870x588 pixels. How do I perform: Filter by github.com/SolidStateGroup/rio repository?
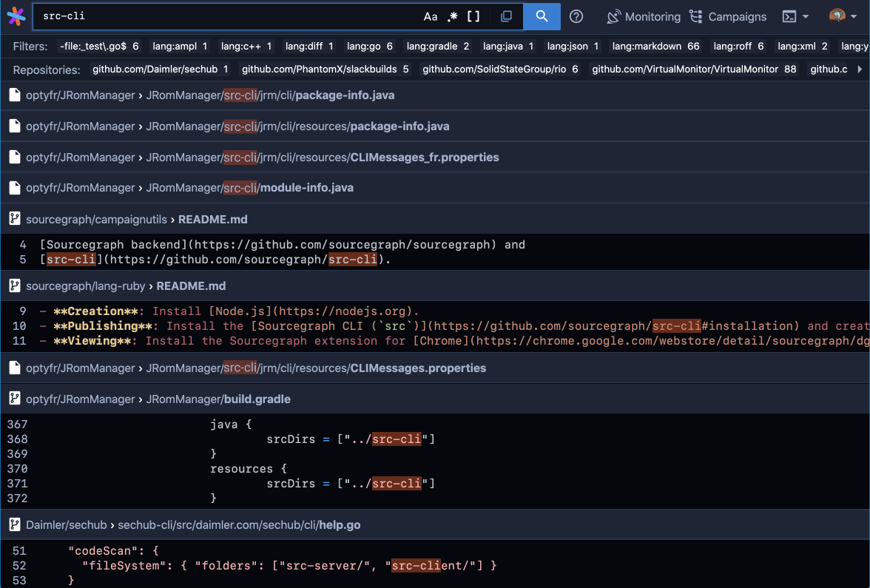coord(500,70)
